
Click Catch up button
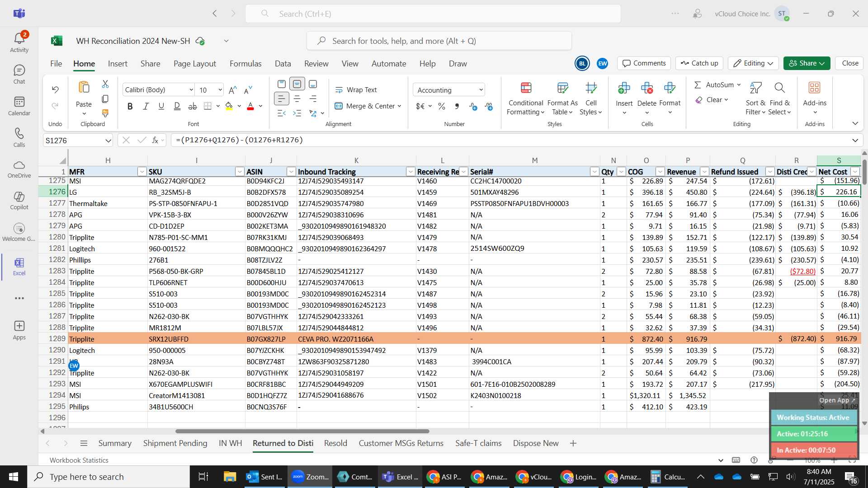pyautogui.click(x=699, y=63)
